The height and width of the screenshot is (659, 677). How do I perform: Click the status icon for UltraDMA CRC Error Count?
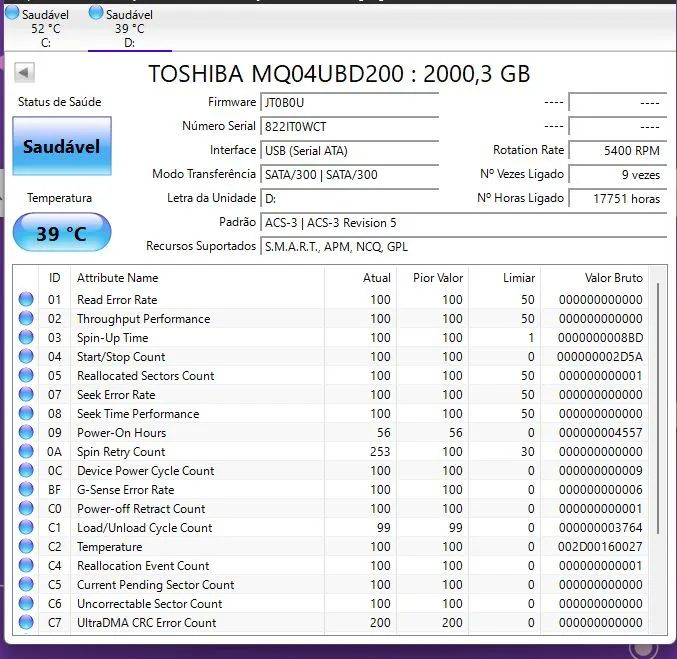26,622
